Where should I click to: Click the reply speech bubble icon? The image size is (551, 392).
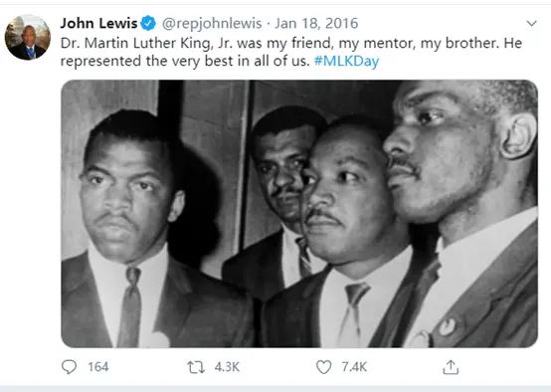[69, 367]
